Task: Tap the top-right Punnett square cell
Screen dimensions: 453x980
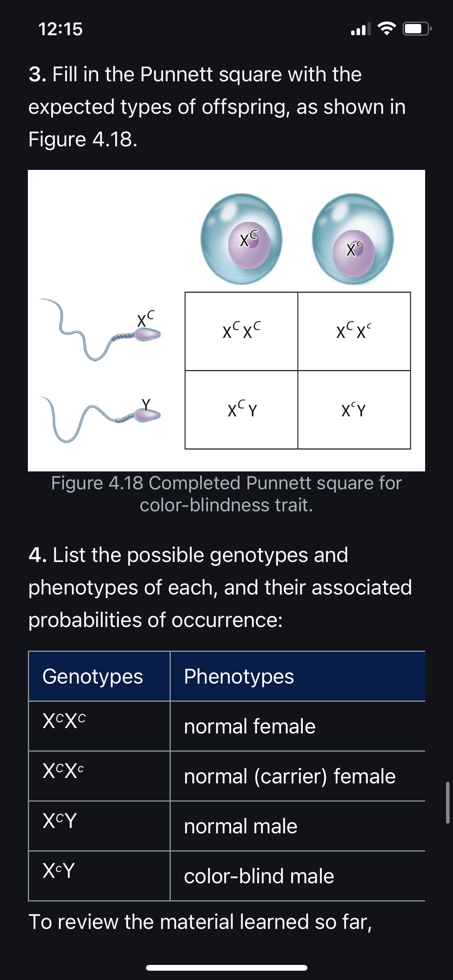Action: pos(354,331)
